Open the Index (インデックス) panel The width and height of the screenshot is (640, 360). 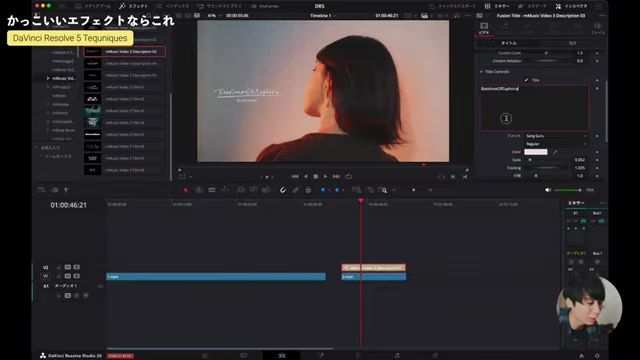173,6
